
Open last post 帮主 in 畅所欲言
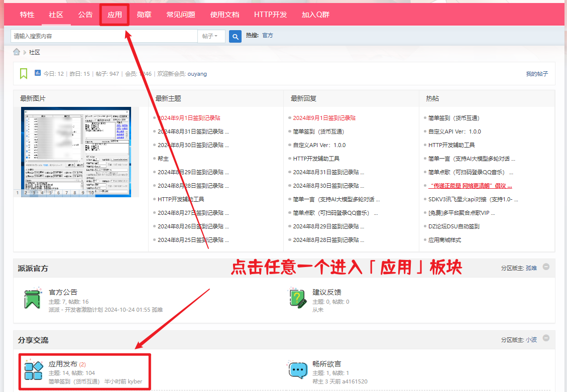point(318,381)
